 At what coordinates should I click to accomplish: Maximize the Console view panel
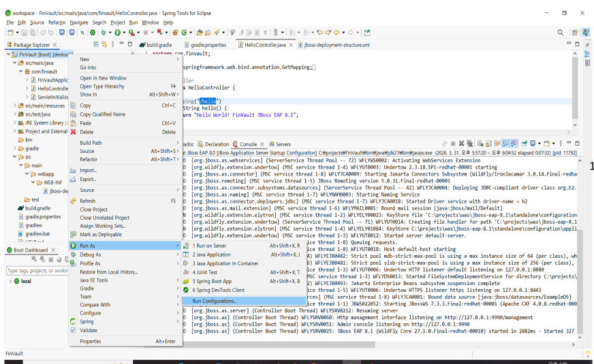577,144
